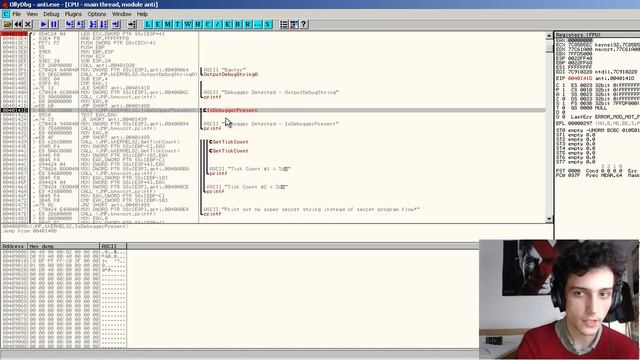
Task: Click the Step over toolbar icon
Action: pyautogui.click(x=80, y=24)
